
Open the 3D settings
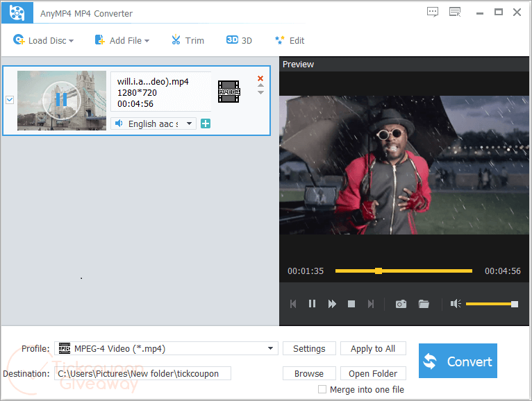[239, 40]
